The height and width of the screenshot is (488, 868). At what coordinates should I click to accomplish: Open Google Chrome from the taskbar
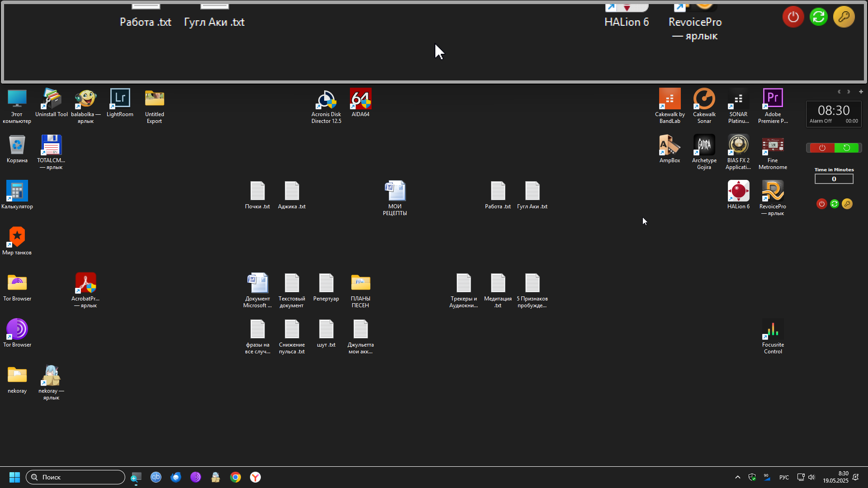236,477
